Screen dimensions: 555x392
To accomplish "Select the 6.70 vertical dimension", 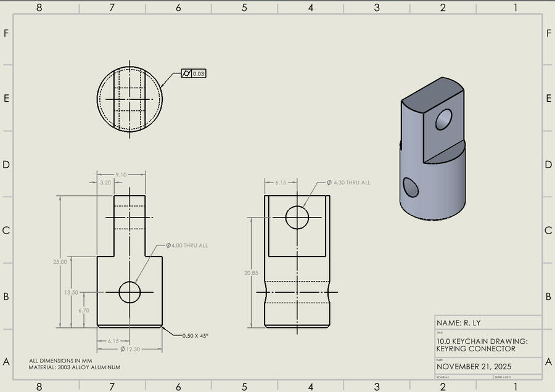I will pos(84,311).
